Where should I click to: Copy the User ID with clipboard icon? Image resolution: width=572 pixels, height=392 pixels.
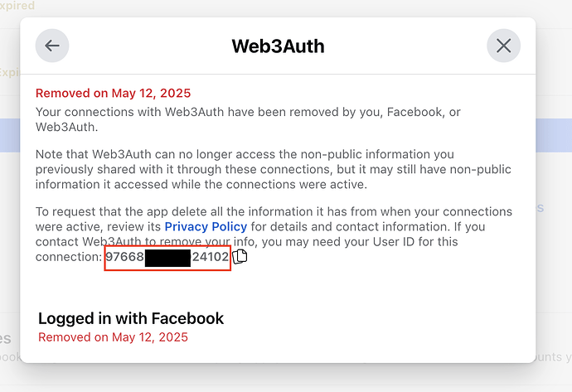point(240,257)
